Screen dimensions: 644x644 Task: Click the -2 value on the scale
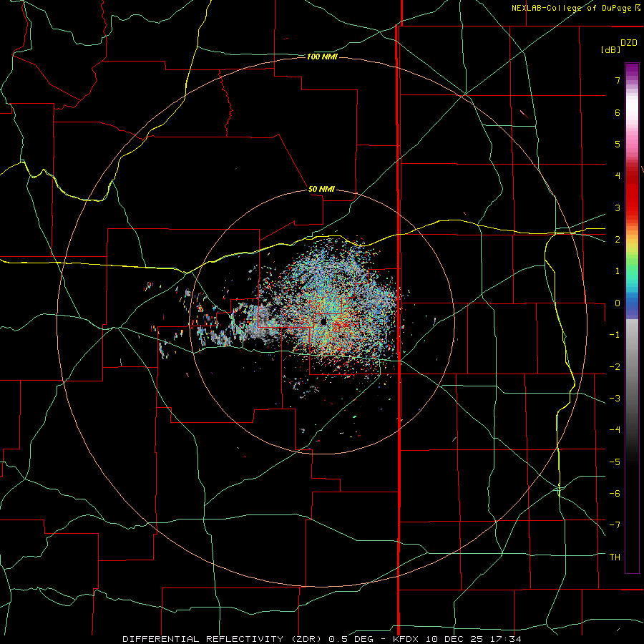615,367
